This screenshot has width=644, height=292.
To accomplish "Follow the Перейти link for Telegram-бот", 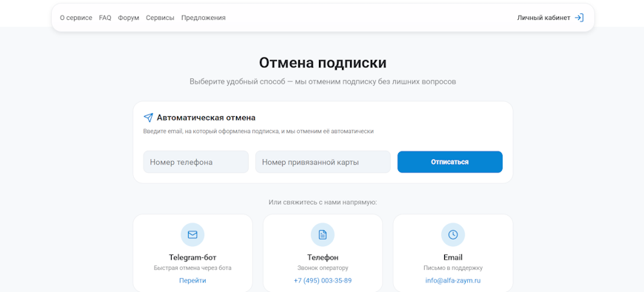I will point(192,280).
